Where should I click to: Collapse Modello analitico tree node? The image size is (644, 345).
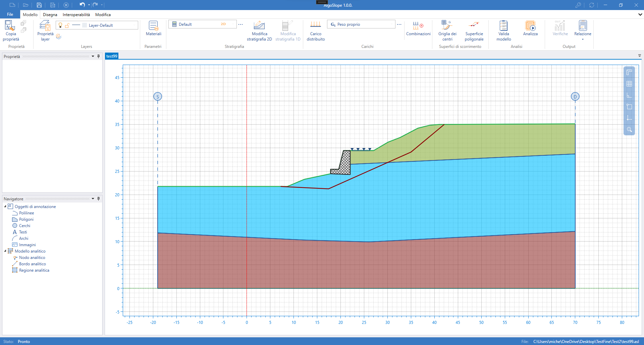(x=5, y=251)
